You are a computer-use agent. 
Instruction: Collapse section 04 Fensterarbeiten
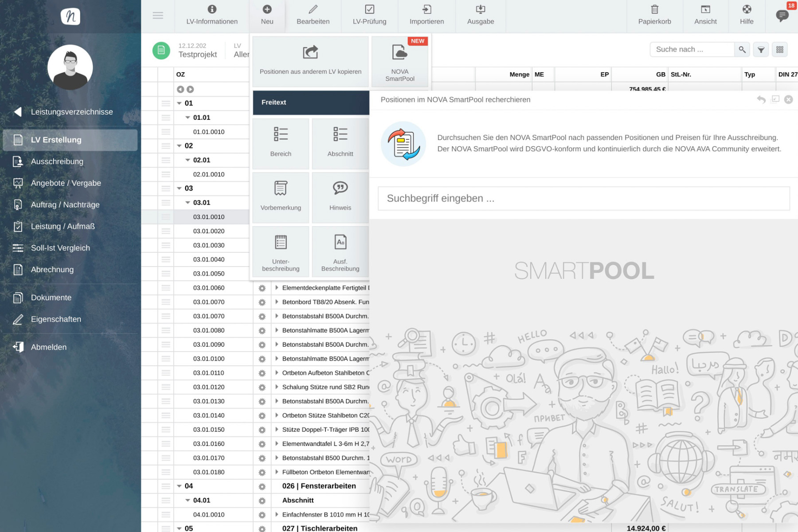(179, 486)
